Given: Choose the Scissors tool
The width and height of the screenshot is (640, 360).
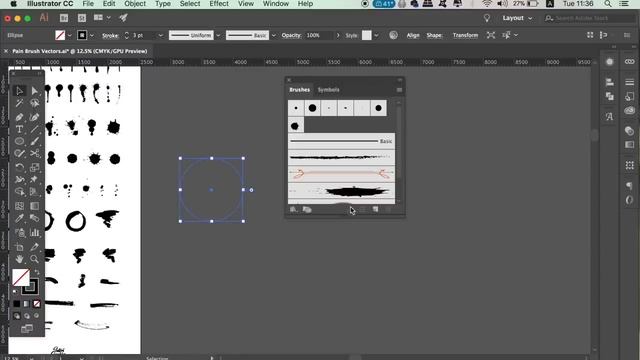Looking at the screenshot, I should tap(35, 154).
